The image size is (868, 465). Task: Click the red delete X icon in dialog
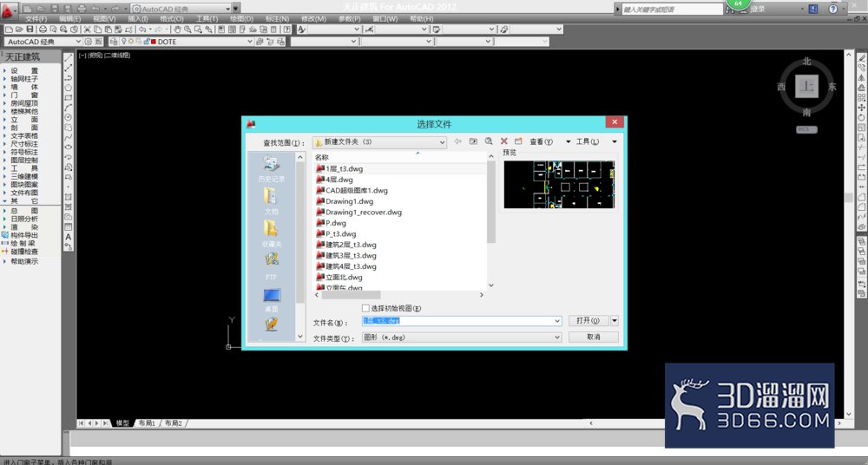pos(503,141)
